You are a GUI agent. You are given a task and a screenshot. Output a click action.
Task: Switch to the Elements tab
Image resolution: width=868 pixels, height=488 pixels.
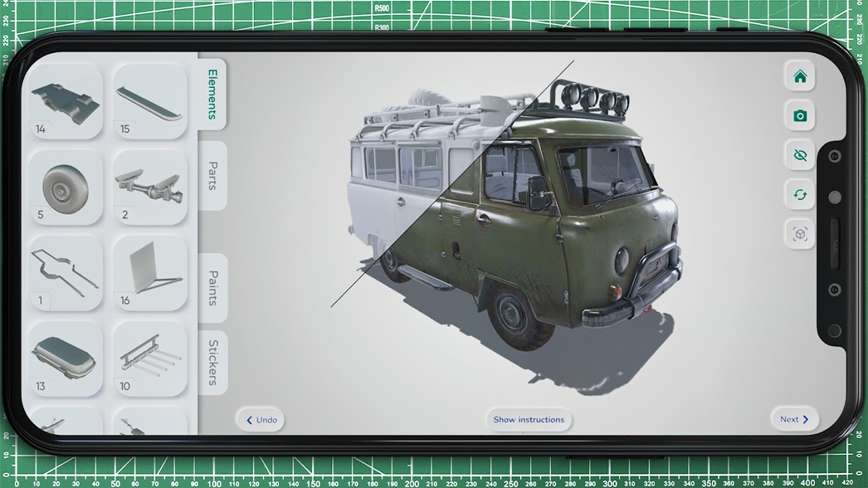click(x=212, y=94)
